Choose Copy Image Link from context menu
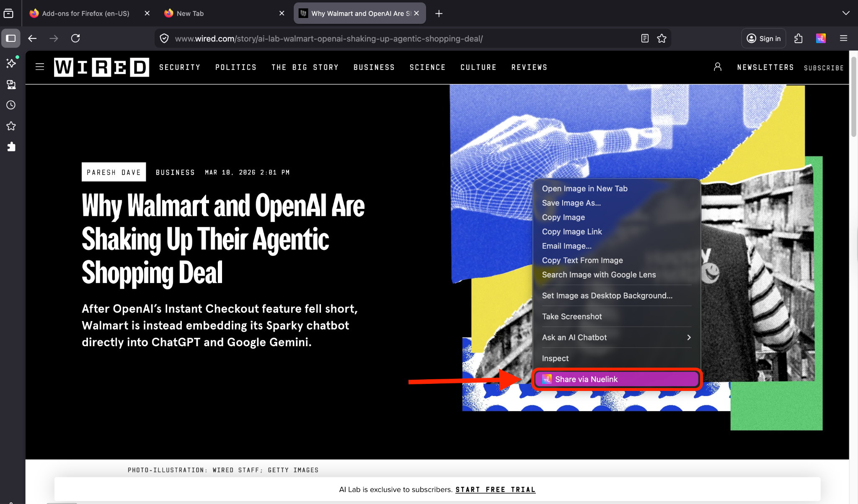Screen dimensions: 858x504 point(572,231)
